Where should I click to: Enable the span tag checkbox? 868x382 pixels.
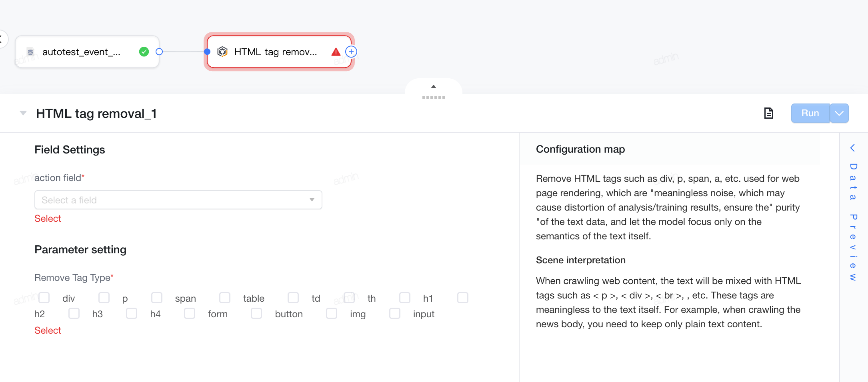click(157, 298)
